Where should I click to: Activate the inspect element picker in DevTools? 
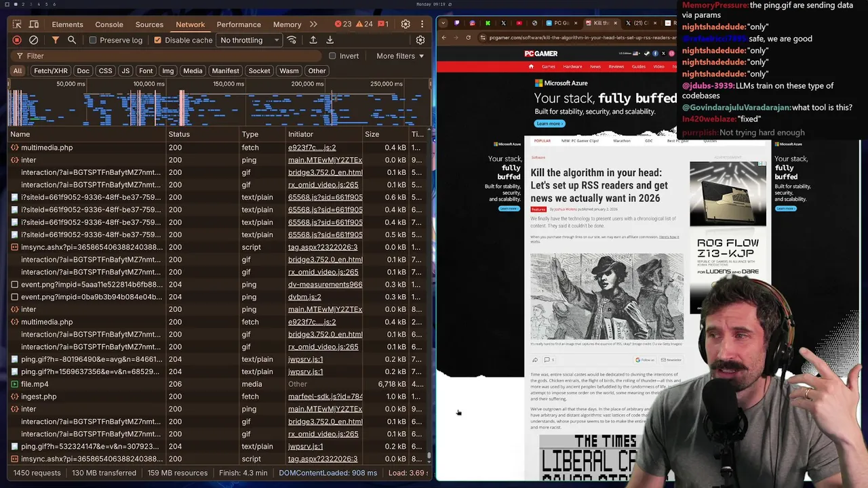(x=17, y=24)
